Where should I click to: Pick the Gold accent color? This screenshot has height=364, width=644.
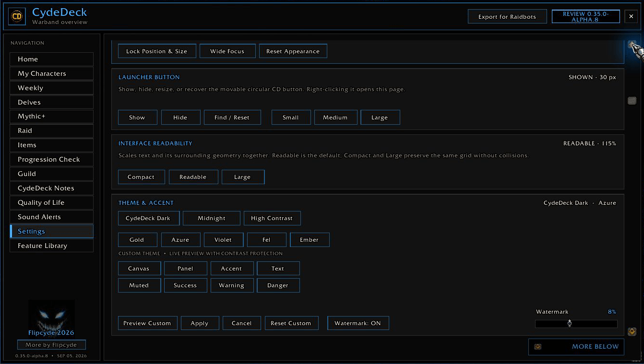[x=137, y=240]
